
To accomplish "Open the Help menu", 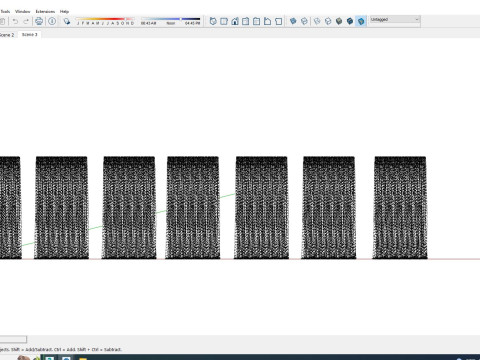I will (64, 11).
